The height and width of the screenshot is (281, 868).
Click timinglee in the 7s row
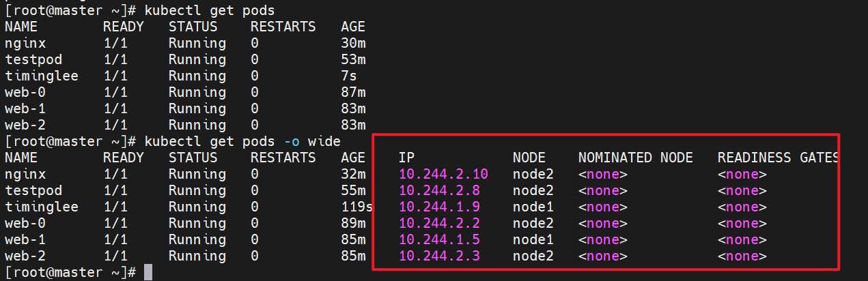point(42,76)
